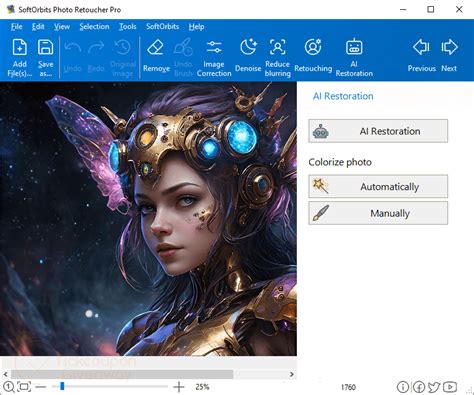This screenshot has width=474, height=395.
Task: Maximize the application window
Action: [x=431, y=9]
